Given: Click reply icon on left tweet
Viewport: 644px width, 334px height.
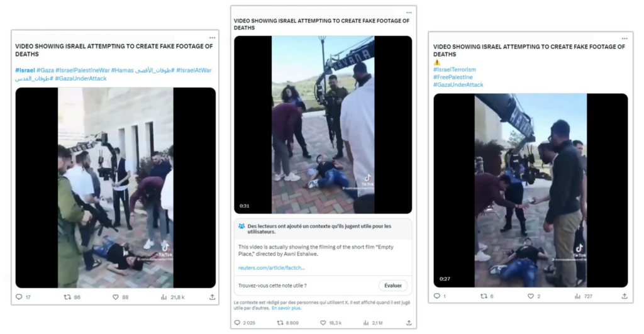Looking at the screenshot, I should [19, 297].
